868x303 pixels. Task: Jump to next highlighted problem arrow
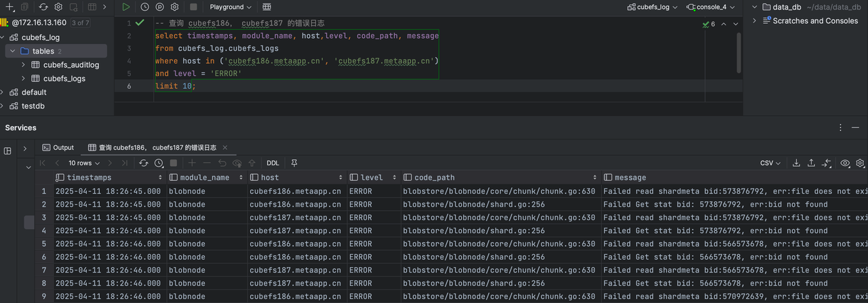(x=736, y=24)
